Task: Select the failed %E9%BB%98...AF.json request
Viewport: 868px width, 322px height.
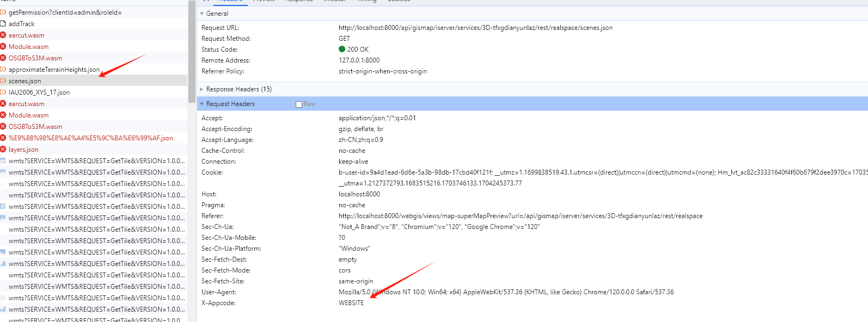Action: tap(94, 138)
